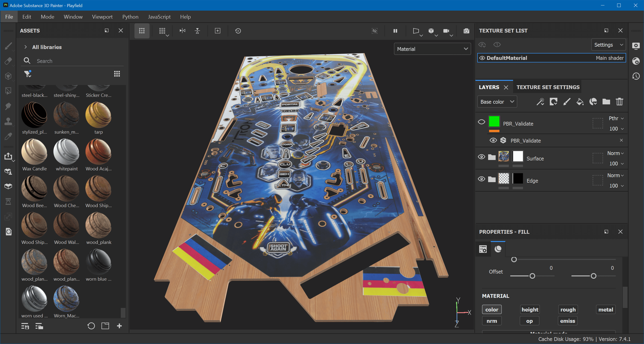Toggle the rough material channel
Image resolution: width=644 pixels, height=344 pixels.
click(568, 309)
